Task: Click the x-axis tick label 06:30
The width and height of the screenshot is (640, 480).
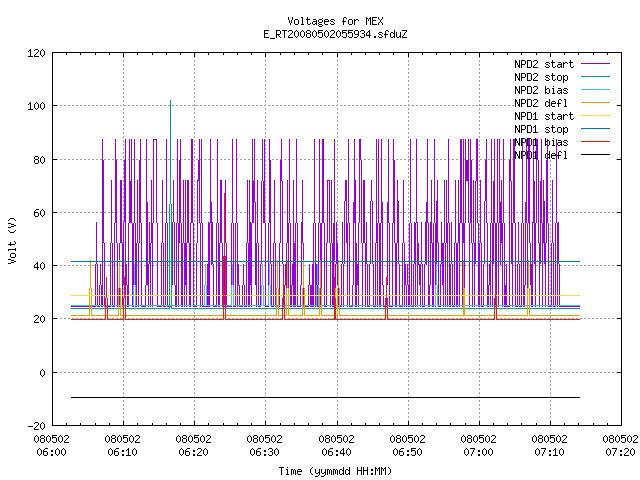Action: coord(264,452)
